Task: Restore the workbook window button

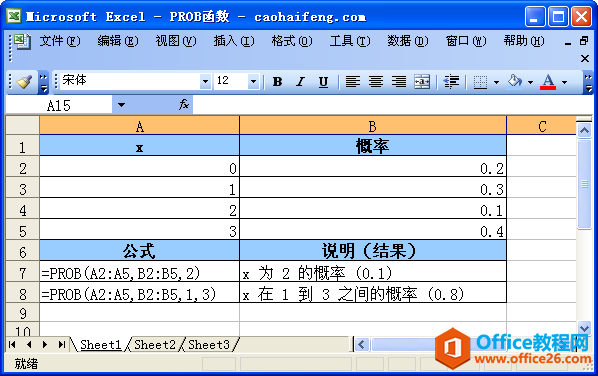Action: click(x=584, y=41)
